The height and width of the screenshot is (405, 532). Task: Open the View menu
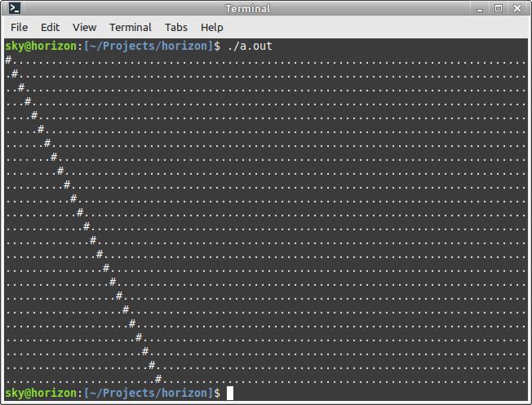85,27
